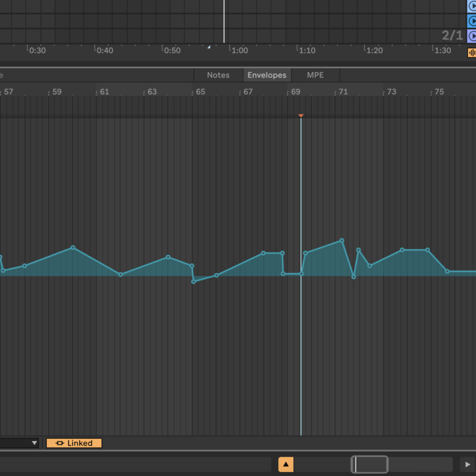Click the orange up-triangle button in bottom bar
The image size is (476, 476).
(286, 465)
